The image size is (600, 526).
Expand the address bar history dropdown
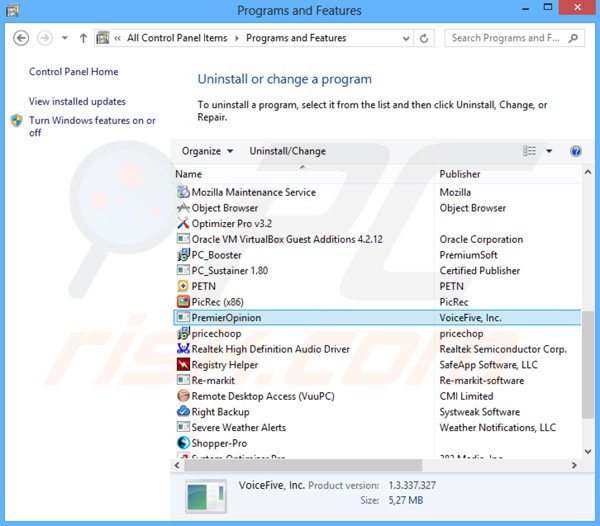(406, 38)
